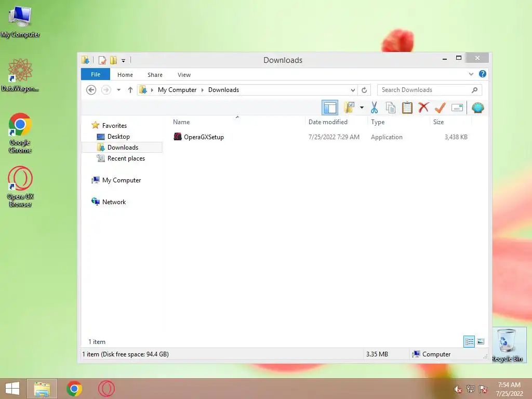The width and height of the screenshot is (532, 399).
Task: Open the File menu tab
Action: 96,74
